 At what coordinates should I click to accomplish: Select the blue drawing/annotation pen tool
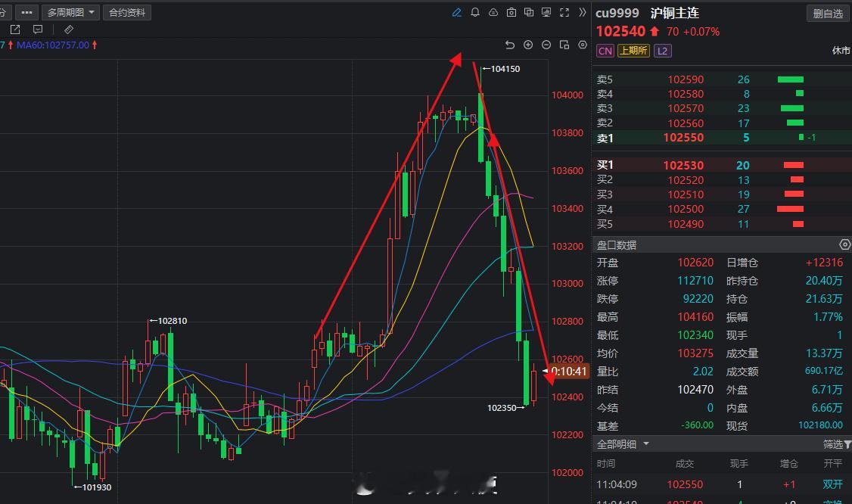pyautogui.click(x=458, y=13)
